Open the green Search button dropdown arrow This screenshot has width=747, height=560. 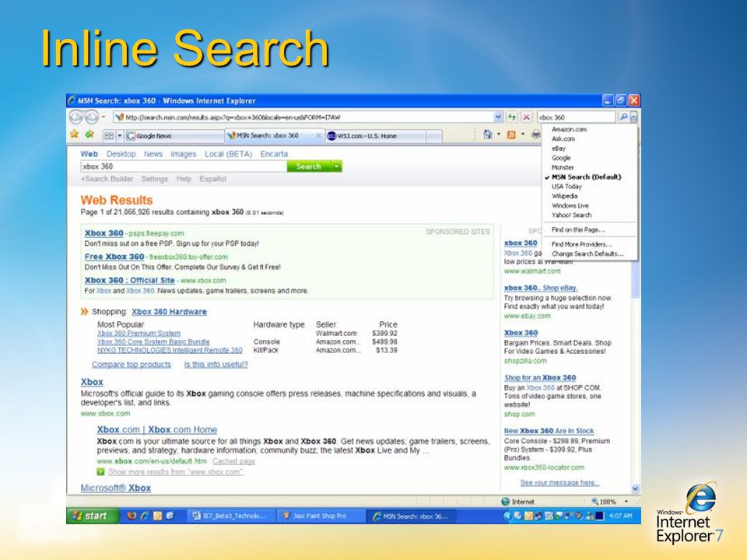[337, 166]
